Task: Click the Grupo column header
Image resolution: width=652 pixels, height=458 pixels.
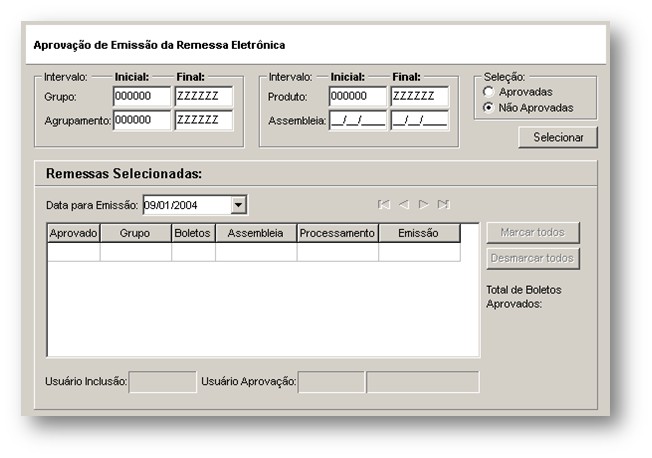Action: 136,233
